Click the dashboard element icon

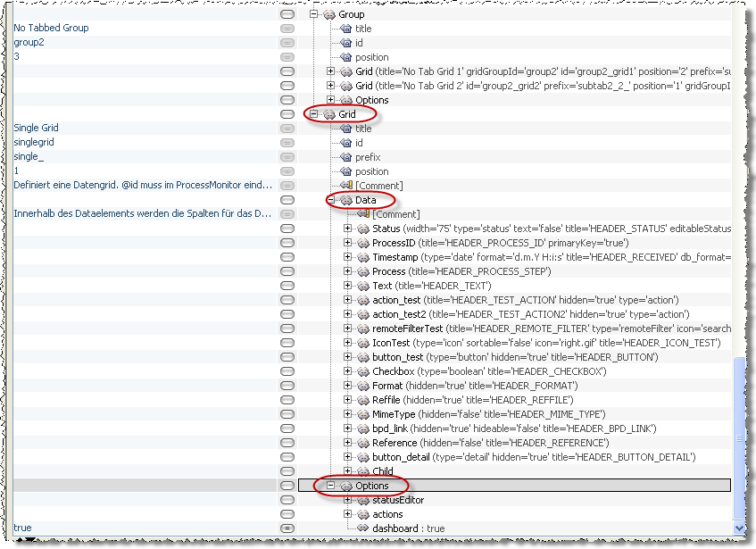pyautogui.click(x=362, y=528)
